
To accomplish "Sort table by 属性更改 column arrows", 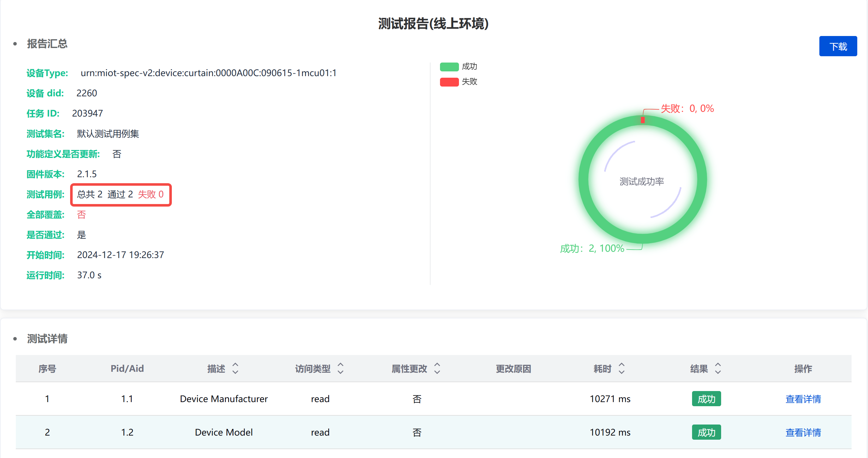I will [x=437, y=368].
